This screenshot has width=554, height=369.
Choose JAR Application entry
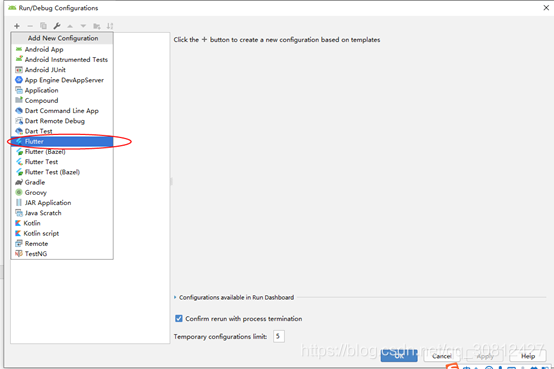click(x=62, y=203)
